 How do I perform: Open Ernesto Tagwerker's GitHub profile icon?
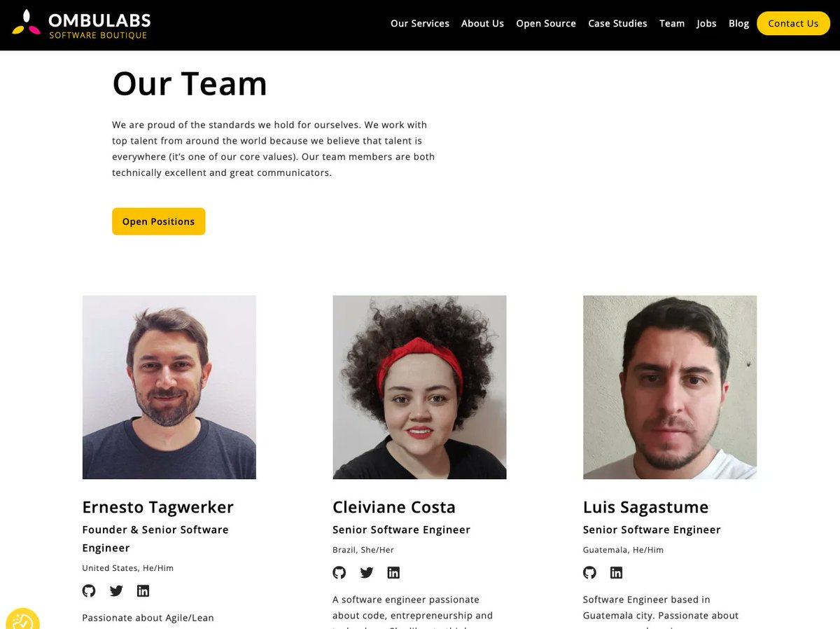pyautogui.click(x=89, y=590)
